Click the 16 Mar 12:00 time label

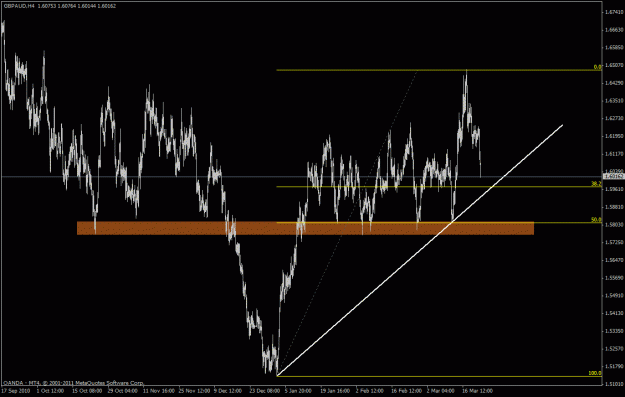coord(478,391)
